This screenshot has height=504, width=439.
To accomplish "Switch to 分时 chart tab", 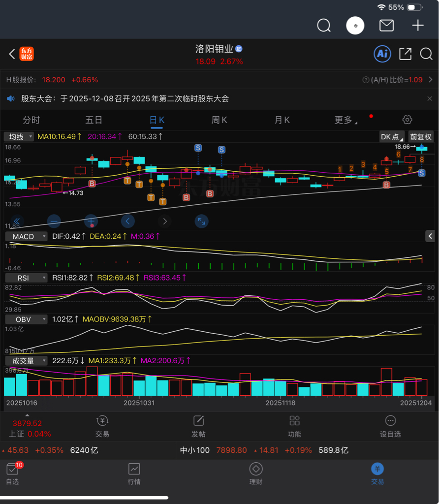I will 31,120.
